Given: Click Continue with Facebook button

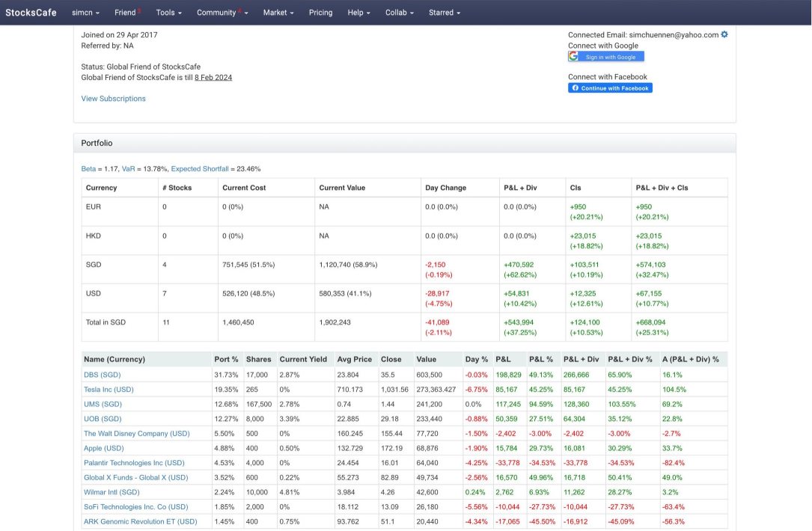Looking at the screenshot, I should [610, 88].
